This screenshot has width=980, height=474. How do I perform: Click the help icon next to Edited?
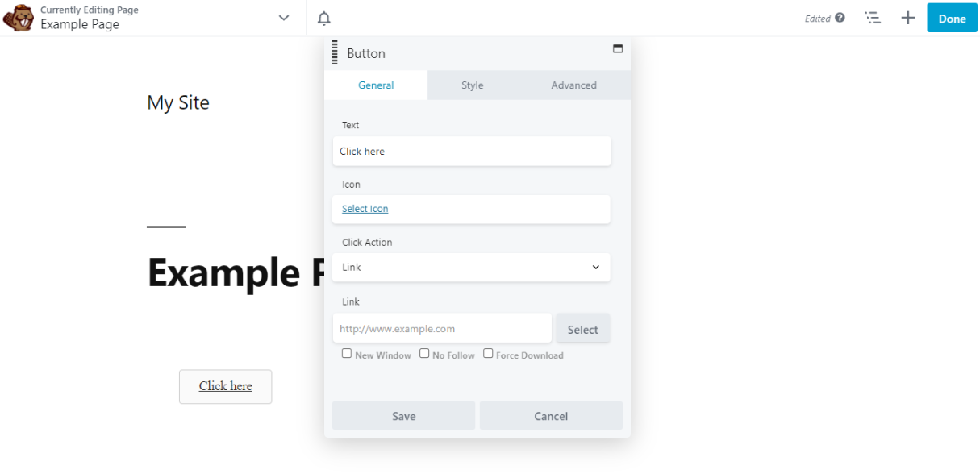(842, 17)
